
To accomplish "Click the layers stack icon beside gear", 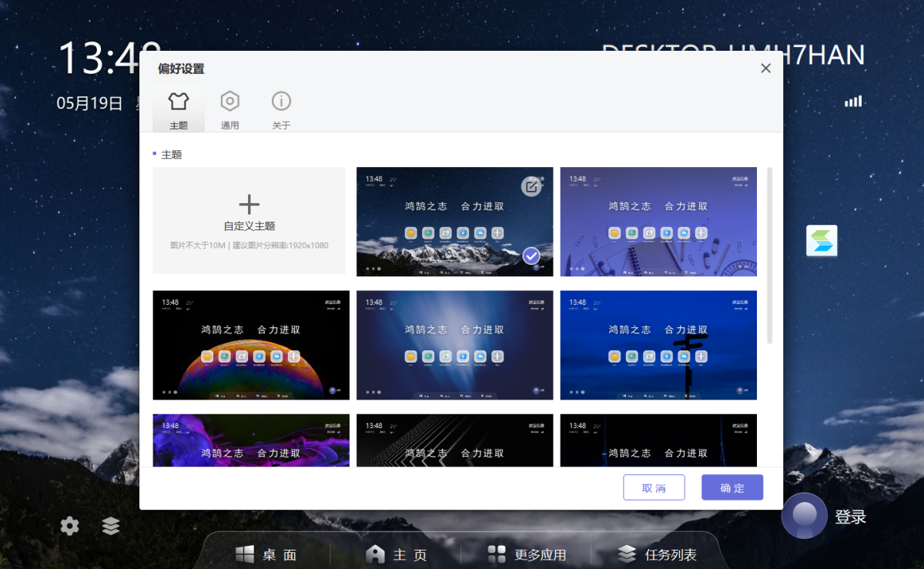I will [111, 527].
